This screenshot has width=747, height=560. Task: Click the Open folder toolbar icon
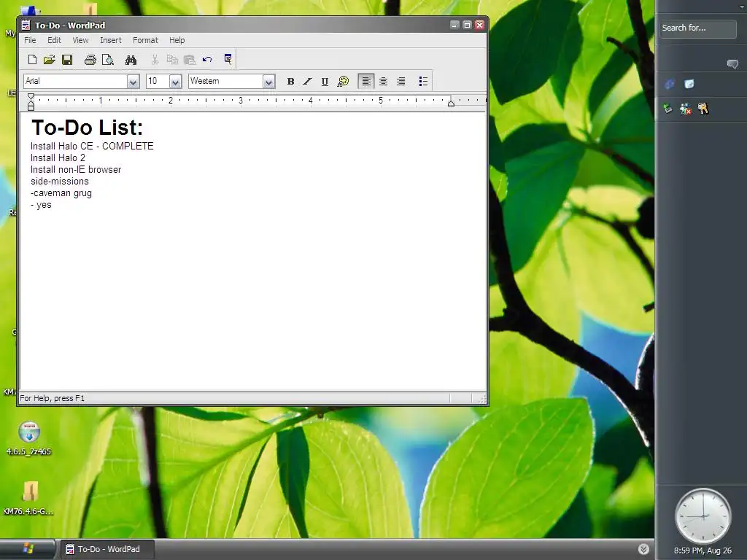50,60
